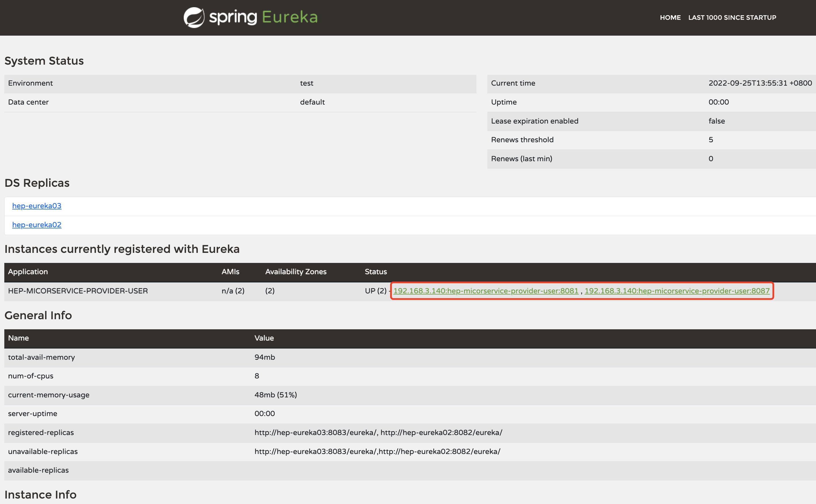Click the unavailable-replicas URL value
This screenshot has height=504, width=816.
(377, 451)
